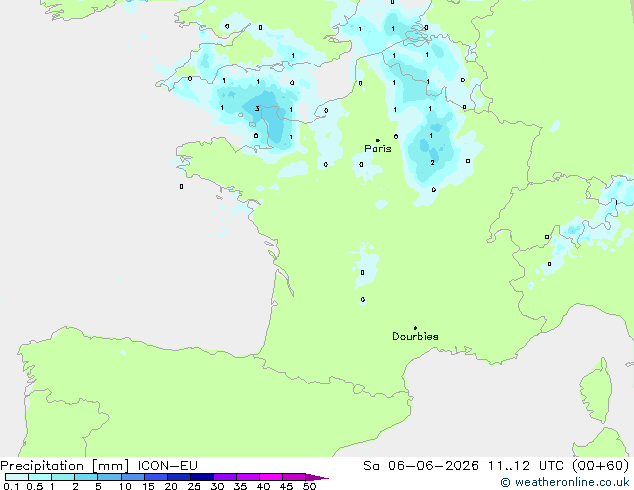Click the legend label '25'
The height and width of the screenshot is (490, 634).
point(194,486)
